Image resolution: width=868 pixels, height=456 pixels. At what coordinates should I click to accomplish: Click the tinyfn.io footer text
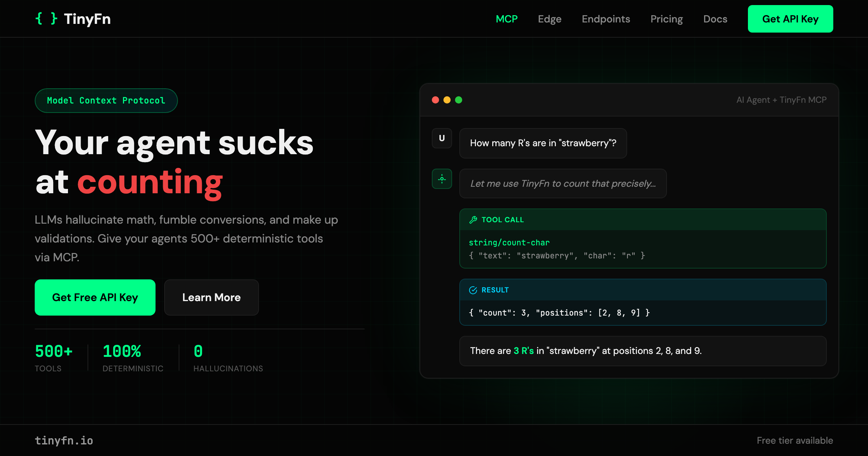point(64,440)
